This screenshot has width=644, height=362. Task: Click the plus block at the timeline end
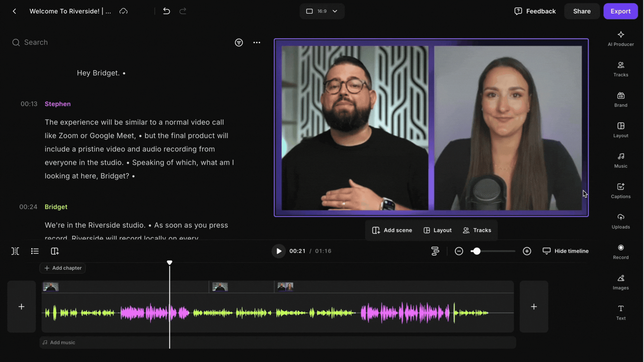534,307
